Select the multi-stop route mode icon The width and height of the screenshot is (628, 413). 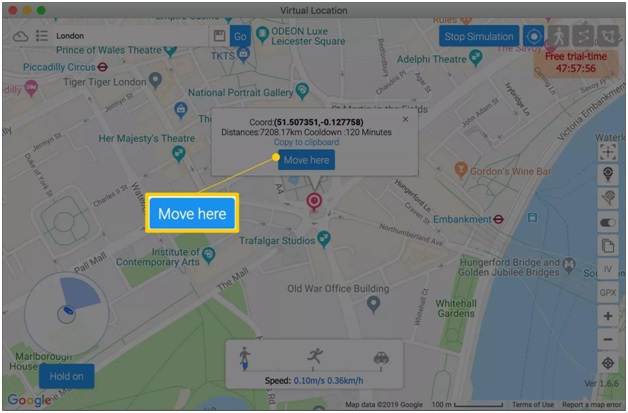[x=583, y=36]
